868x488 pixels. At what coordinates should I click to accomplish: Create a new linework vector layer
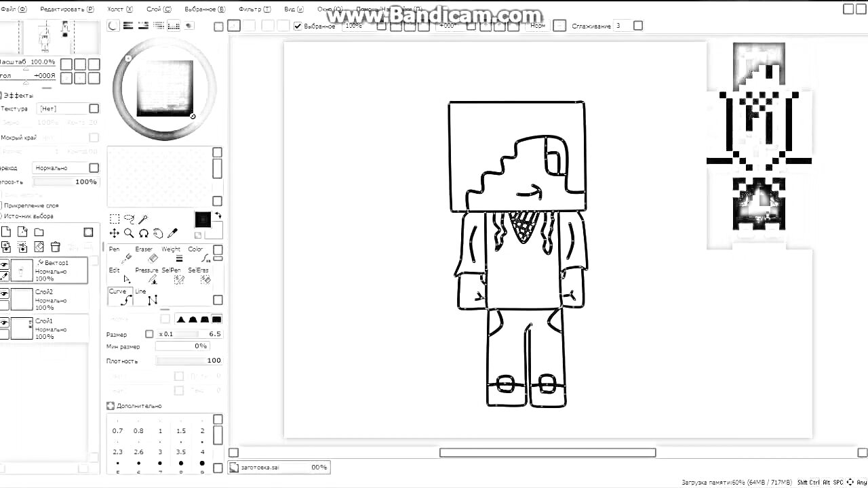pyautogui.click(x=22, y=232)
